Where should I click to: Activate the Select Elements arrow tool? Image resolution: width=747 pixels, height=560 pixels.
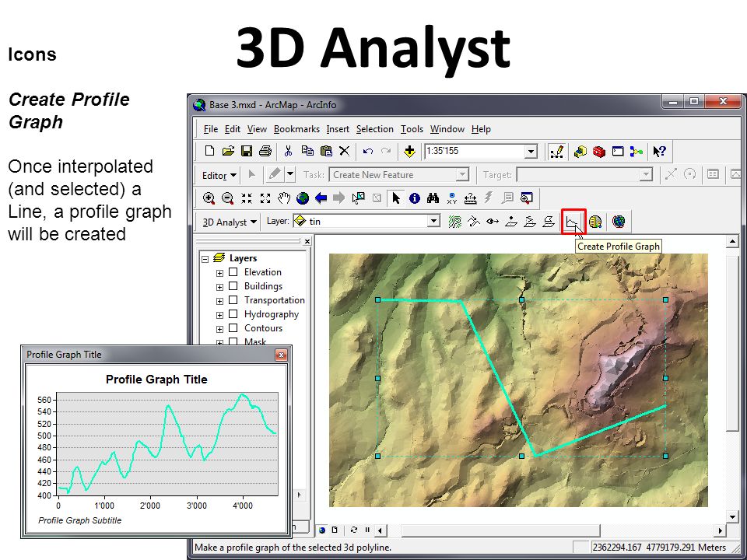(x=396, y=198)
